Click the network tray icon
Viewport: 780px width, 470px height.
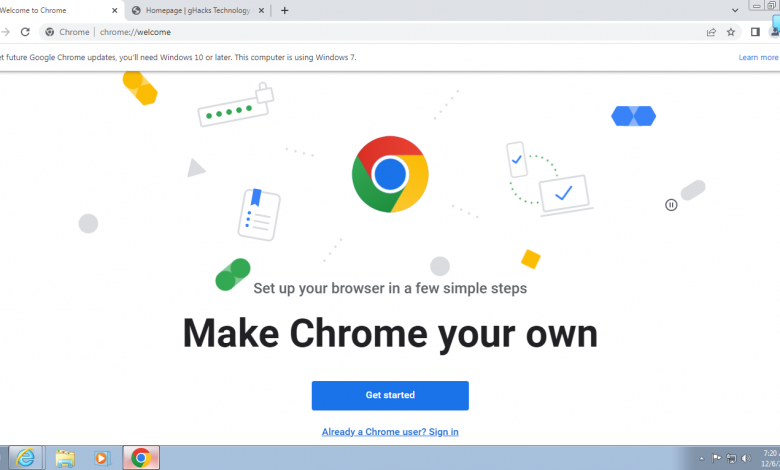pyautogui.click(x=731, y=459)
